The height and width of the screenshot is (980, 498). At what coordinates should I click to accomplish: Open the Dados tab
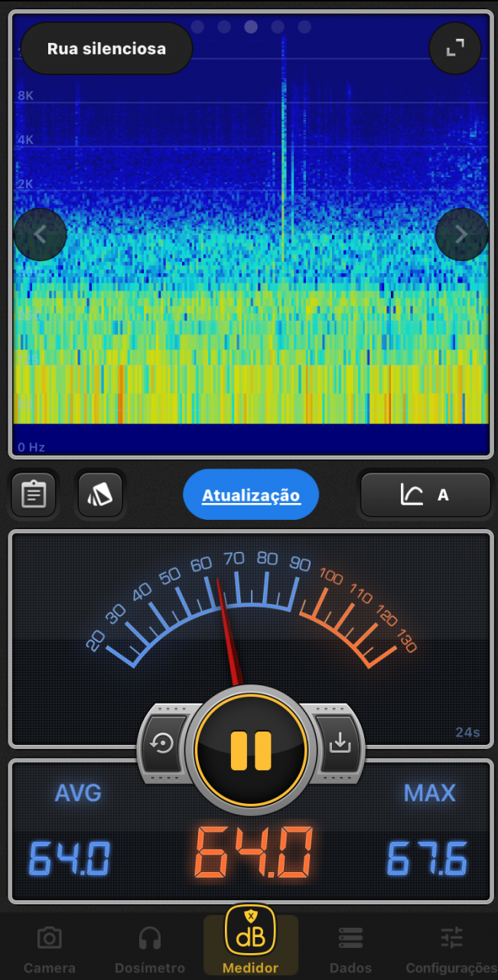pos(350,949)
